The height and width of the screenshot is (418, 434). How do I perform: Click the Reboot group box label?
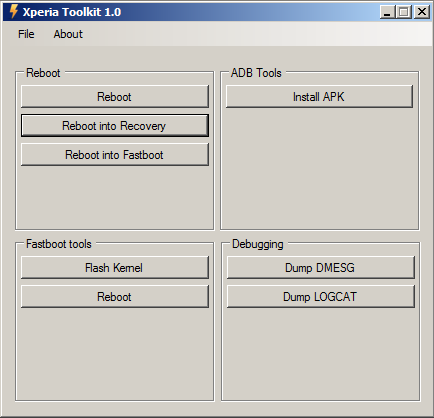43,73
